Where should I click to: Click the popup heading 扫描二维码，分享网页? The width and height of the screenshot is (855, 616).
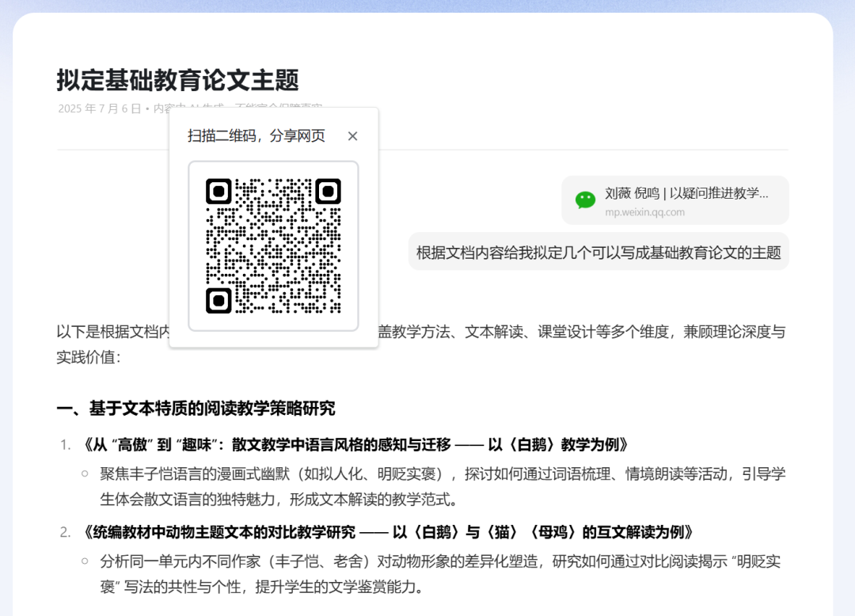(x=256, y=135)
